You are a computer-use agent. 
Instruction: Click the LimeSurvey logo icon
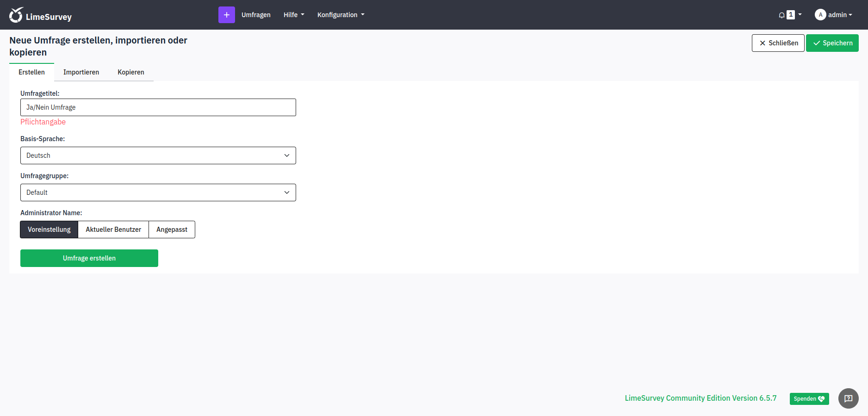[16, 15]
